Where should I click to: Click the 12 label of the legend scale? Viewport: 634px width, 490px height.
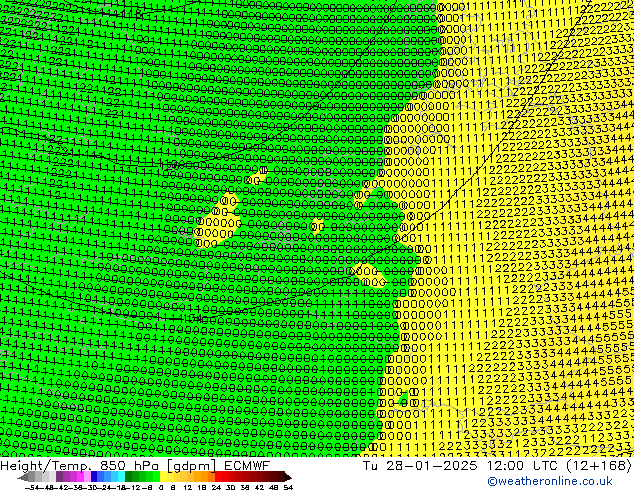point(188,487)
